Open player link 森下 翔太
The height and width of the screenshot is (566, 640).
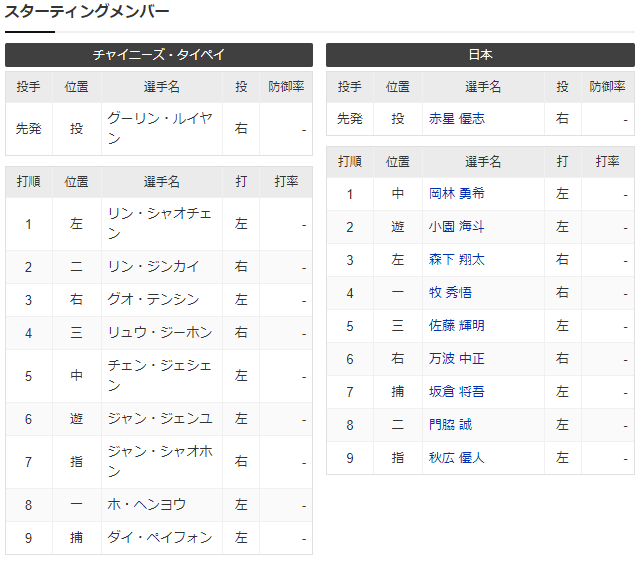pyautogui.click(x=456, y=260)
